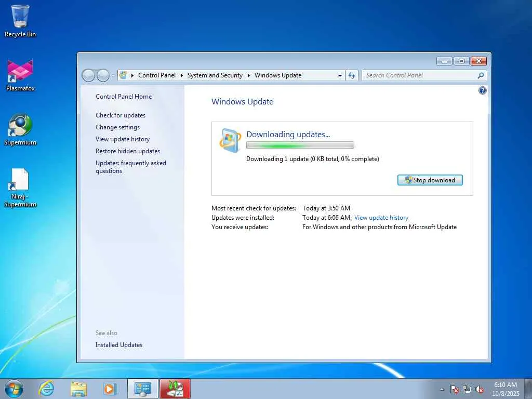This screenshot has height=399, width=532.
Task: Click the Downloading updates... heading
Action: click(288, 135)
